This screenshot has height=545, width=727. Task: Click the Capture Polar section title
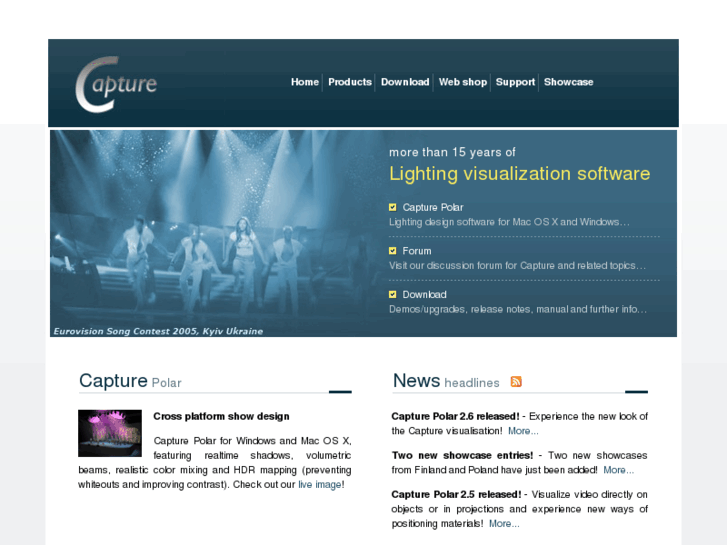coord(130,381)
